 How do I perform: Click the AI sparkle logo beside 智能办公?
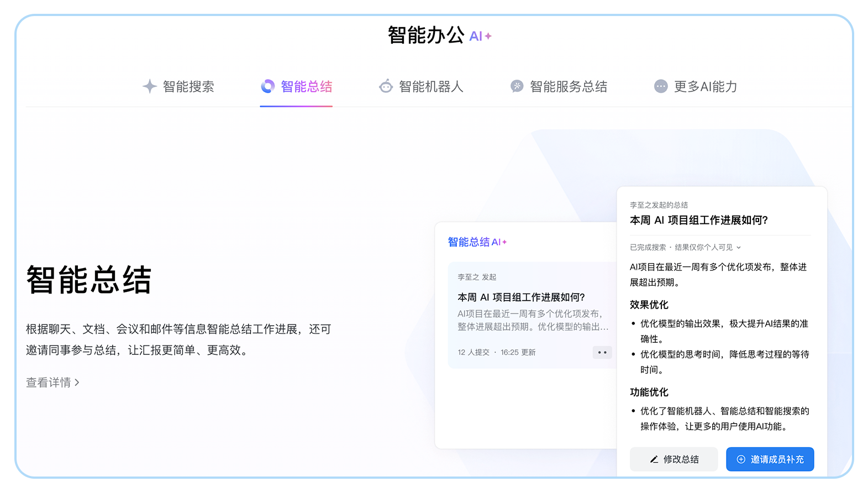(480, 36)
